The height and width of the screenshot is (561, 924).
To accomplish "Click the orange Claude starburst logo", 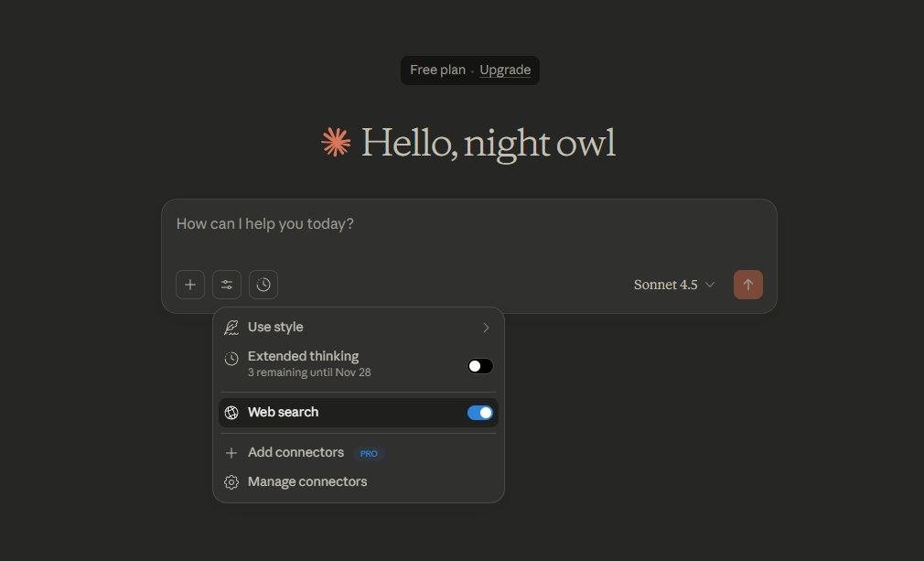I will point(336,142).
